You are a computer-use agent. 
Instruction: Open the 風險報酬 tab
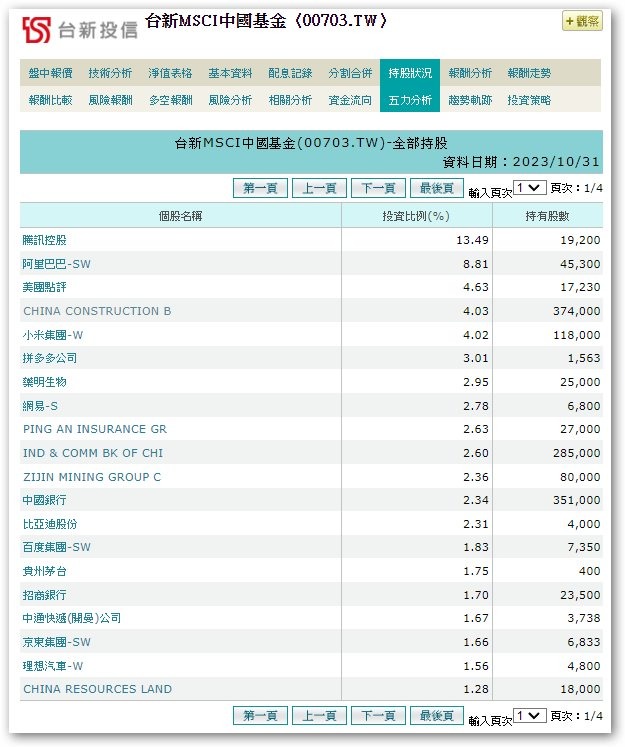click(110, 100)
